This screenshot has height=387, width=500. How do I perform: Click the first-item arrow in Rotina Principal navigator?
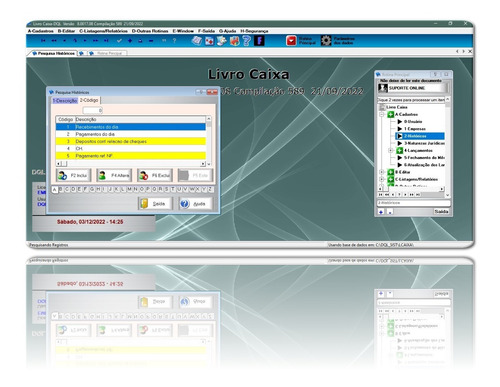coord(381,194)
